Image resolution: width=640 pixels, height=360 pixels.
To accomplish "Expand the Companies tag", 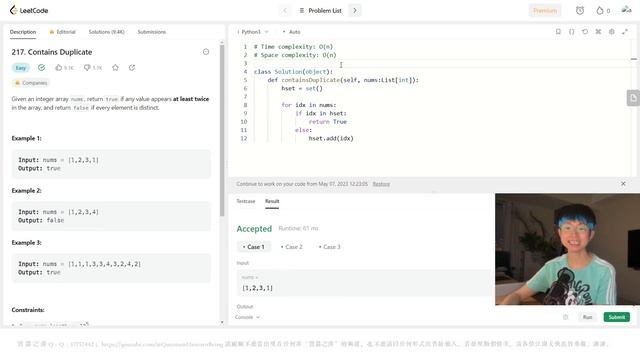I will click(31, 83).
